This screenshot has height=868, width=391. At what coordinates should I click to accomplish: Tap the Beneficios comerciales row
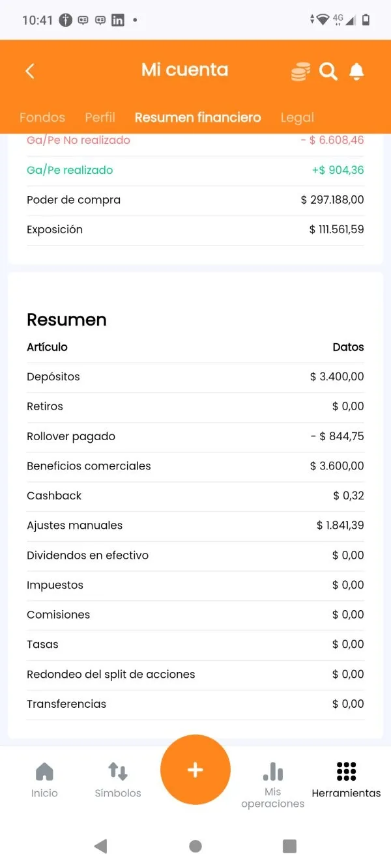[195, 466]
